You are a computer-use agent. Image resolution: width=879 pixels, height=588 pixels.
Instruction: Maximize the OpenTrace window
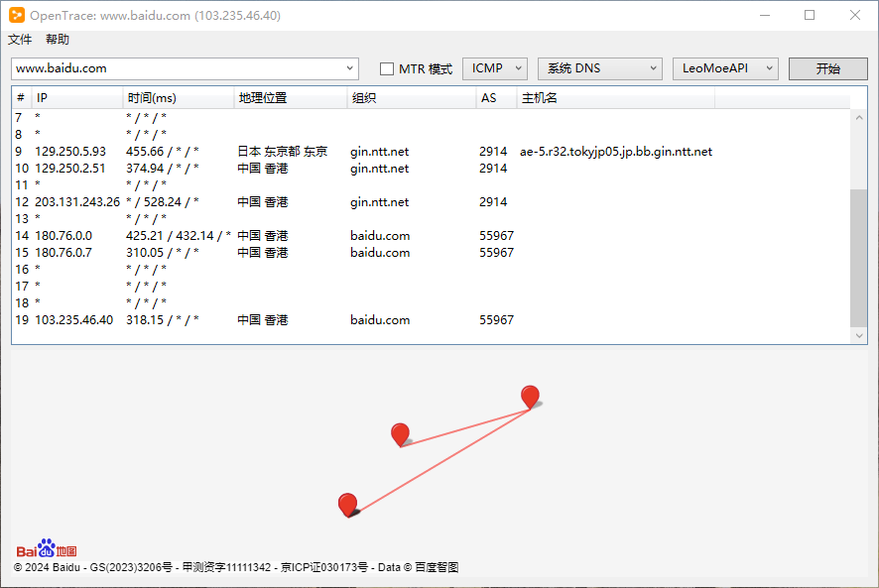pos(810,15)
